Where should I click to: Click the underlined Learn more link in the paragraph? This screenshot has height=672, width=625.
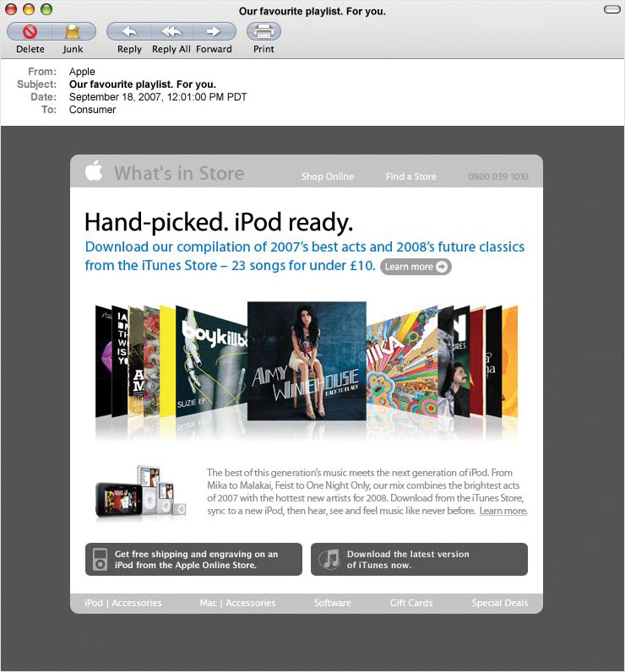click(503, 511)
